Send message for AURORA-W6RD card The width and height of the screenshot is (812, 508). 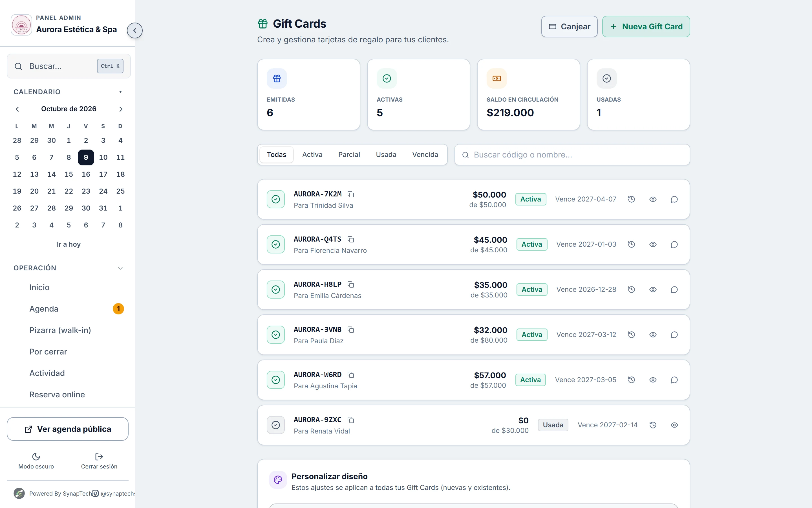(674, 380)
